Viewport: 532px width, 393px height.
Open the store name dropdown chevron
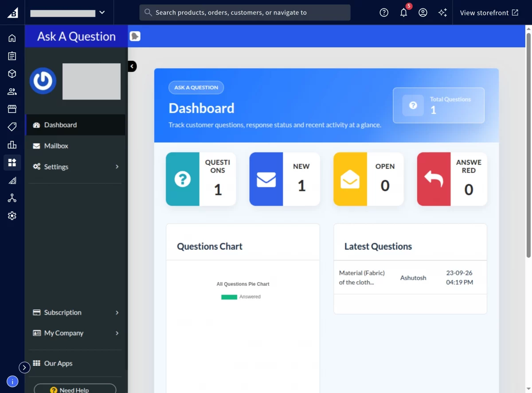[x=102, y=12]
